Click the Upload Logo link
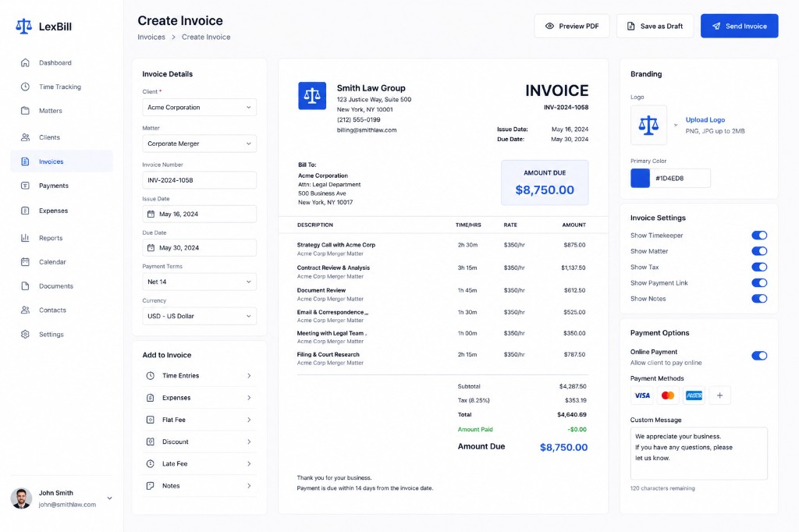The height and width of the screenshot is (532, 799). tap(705, 120)
